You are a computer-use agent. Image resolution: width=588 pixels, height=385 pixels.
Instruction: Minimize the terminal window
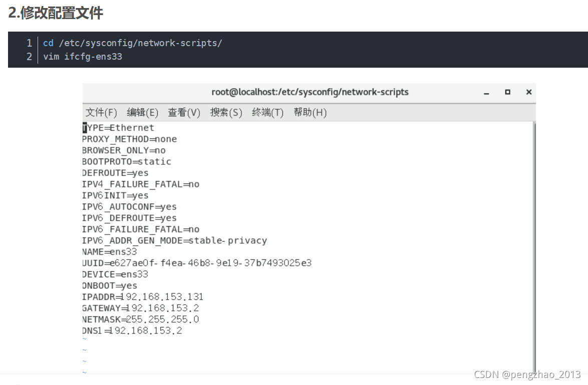tap(486, 92)
